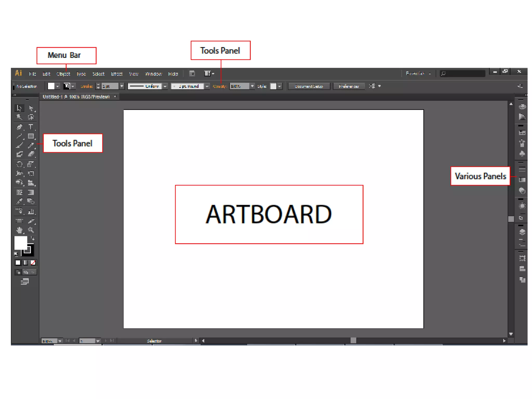The height and width of the screenshot is (399, 532).
Task: Select the Zoom magnifier tool
Action: point(31,230)
